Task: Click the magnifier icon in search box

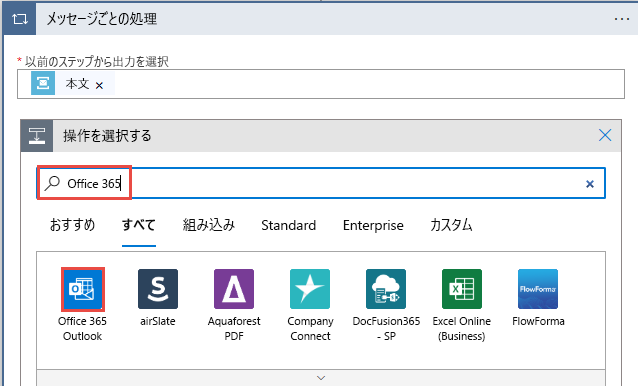Action: [x=52, y=183]
